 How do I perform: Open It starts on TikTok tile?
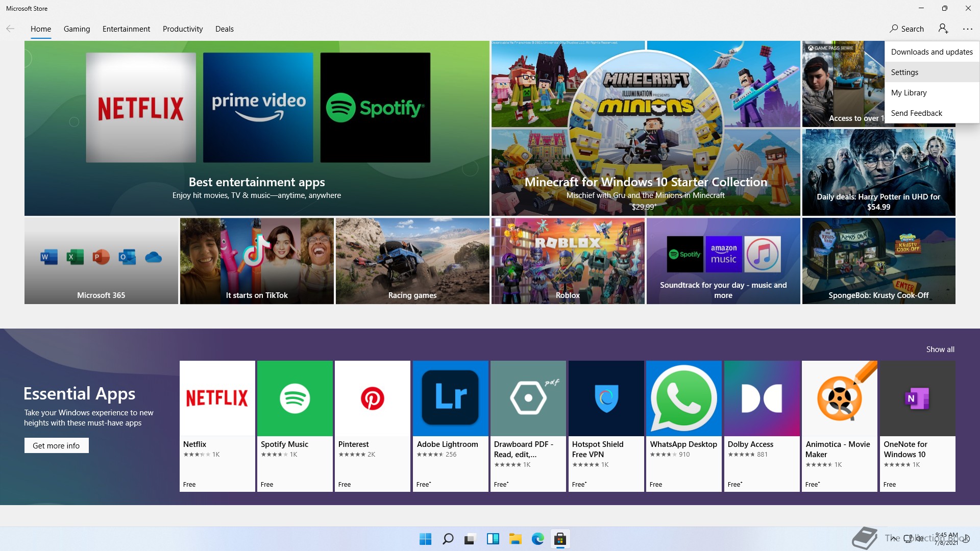[257, 261]
